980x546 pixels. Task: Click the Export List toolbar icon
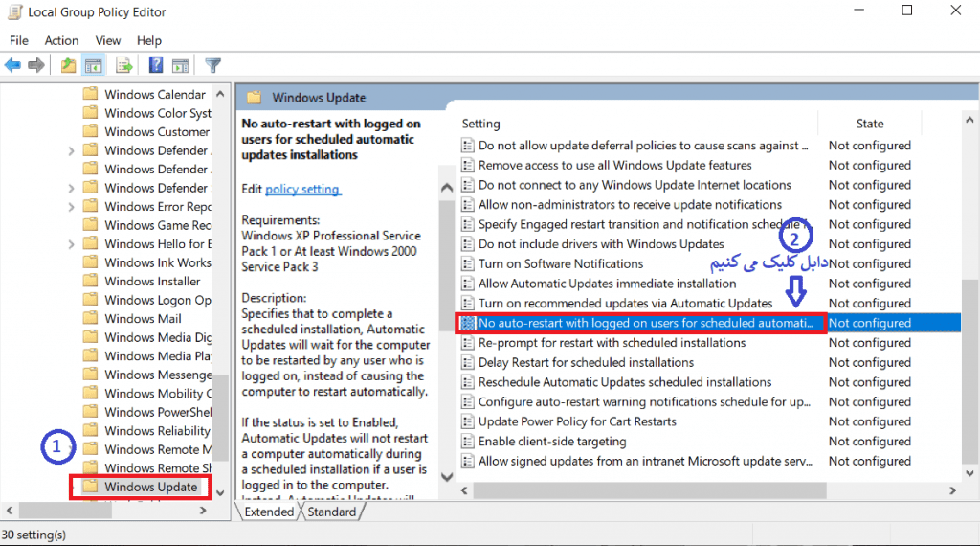click(123, 65)
